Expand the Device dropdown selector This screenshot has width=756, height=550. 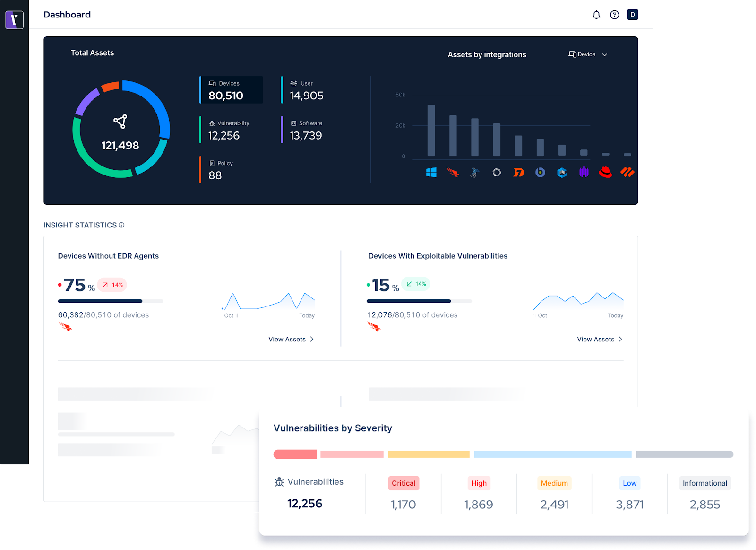[587, 54]
